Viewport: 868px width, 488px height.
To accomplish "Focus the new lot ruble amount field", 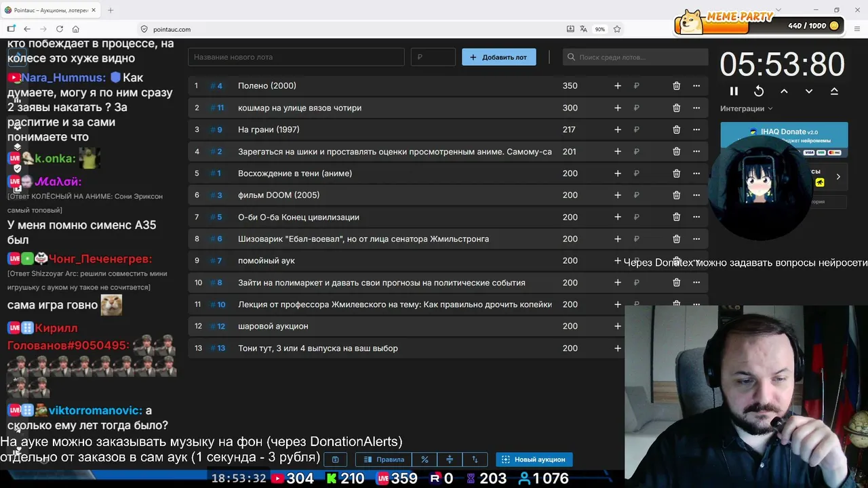I will (433, 57).
